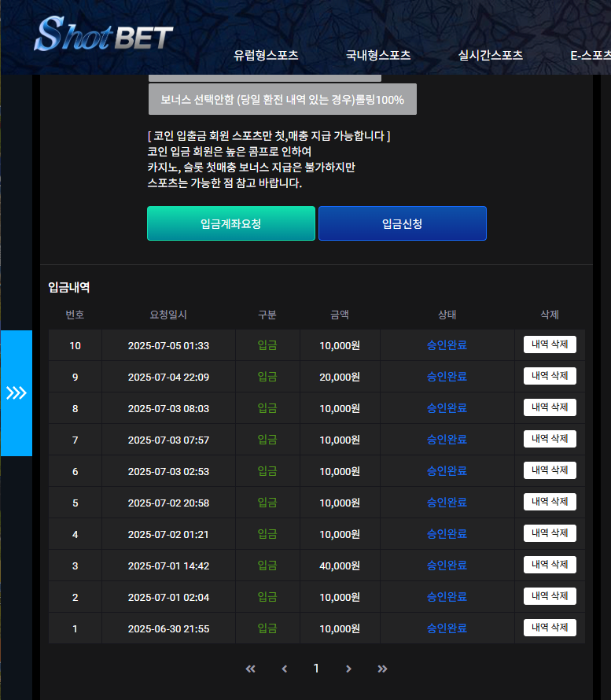Open 유럽형스포츠 menu

click(x=266, y=55)
